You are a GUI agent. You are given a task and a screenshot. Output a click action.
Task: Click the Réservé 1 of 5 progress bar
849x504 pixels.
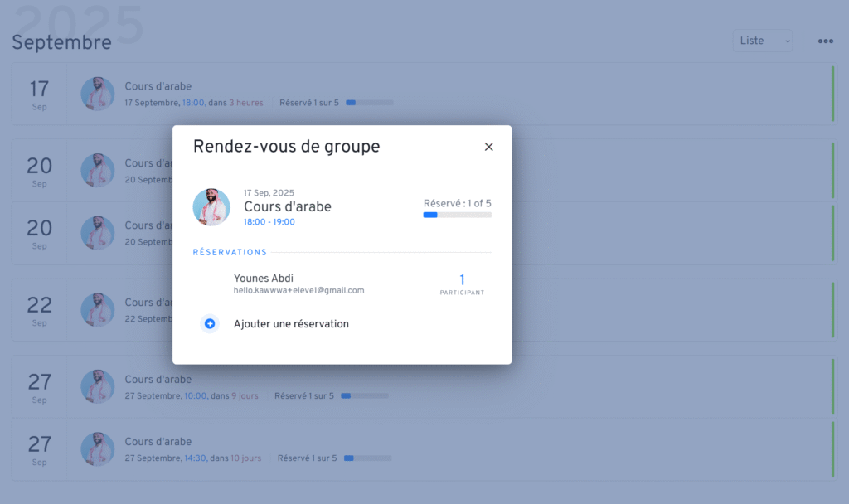[x=457, y=215]
